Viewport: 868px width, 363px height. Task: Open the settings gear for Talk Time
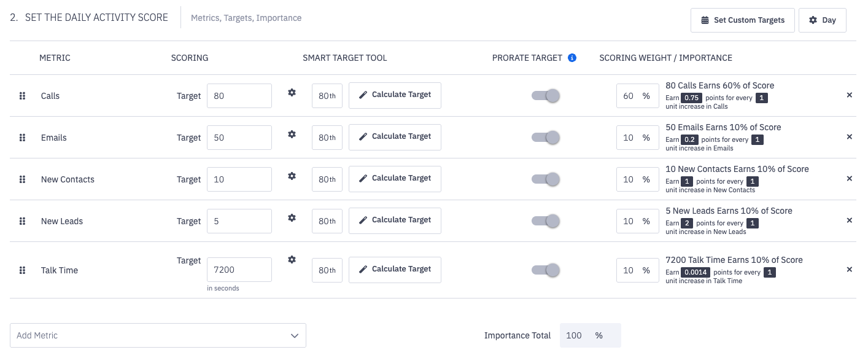tap(292, 259)
